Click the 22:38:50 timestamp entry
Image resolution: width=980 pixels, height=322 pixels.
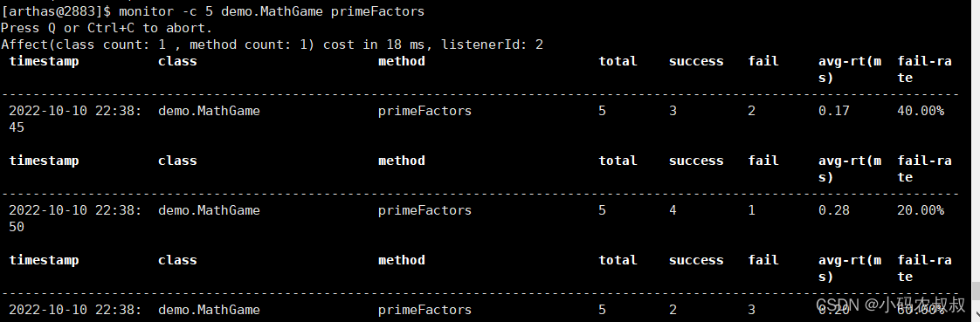pos(75,218)
